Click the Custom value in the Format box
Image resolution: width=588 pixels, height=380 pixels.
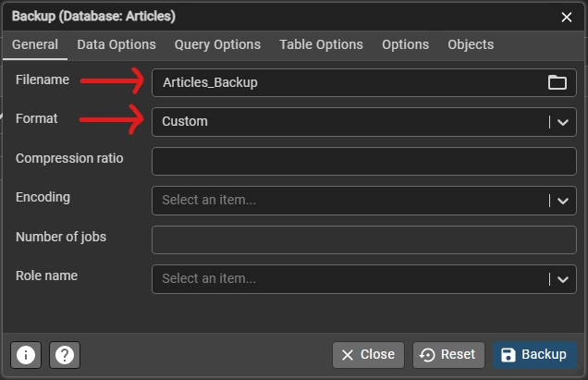(185, 121)
